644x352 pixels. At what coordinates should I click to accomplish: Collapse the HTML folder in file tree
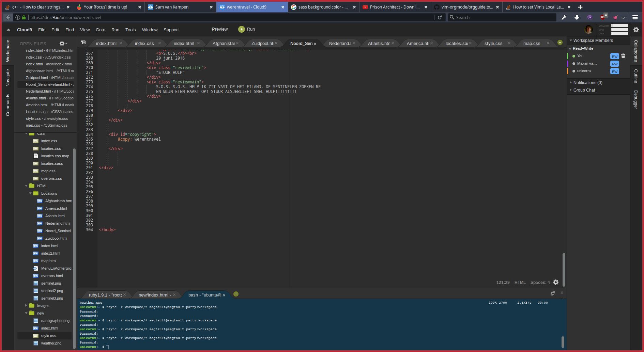coord(27,186)
